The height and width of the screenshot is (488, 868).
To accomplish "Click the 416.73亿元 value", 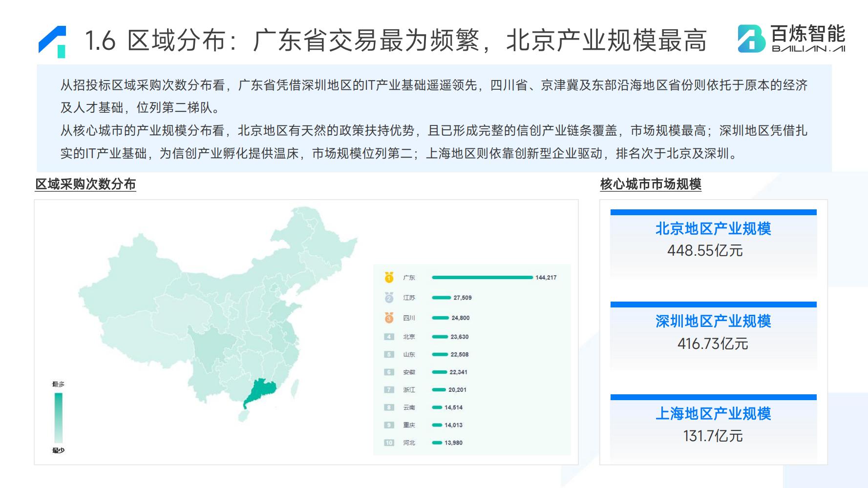I will coord(713,344).
